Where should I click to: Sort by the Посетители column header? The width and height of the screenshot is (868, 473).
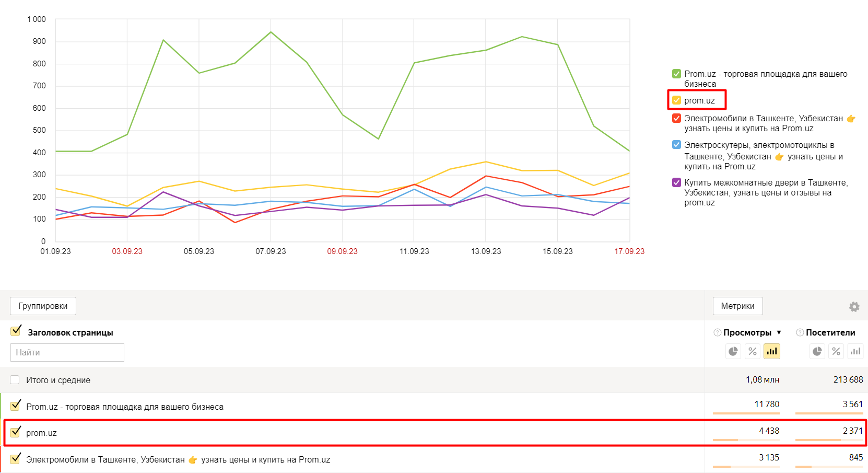coord(830,332)
